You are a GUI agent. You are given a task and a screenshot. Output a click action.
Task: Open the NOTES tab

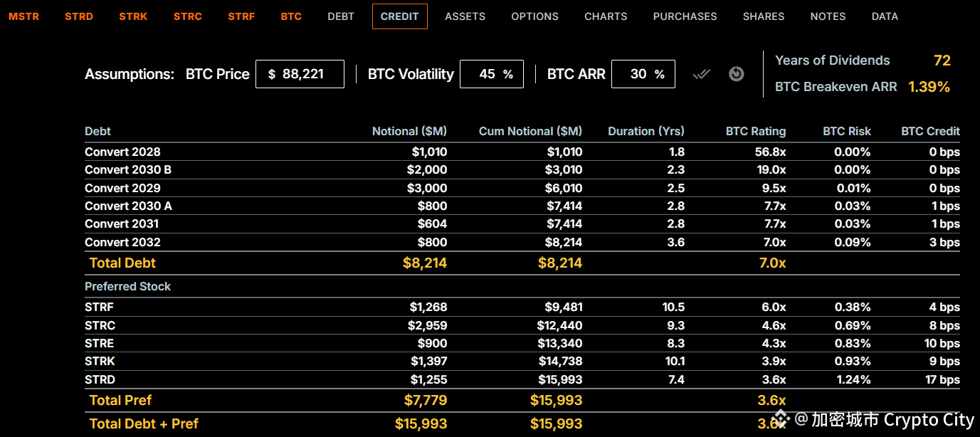(828, 16)
